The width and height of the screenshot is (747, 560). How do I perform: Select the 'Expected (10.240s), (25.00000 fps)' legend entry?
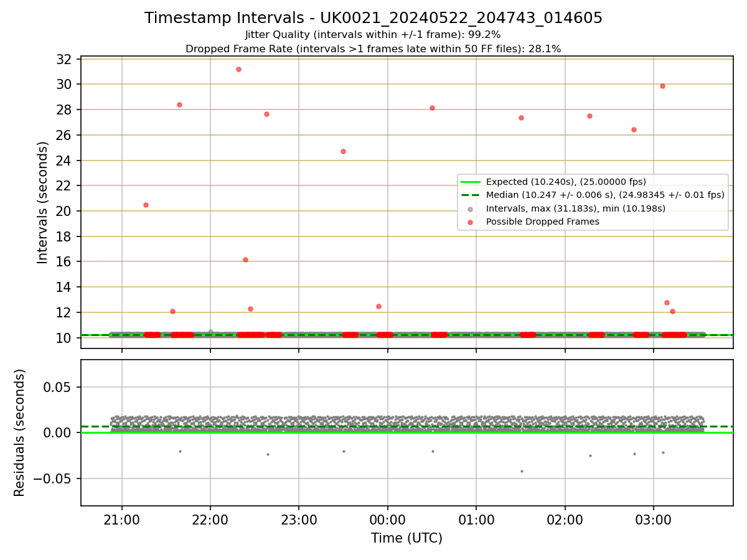(x=566, y=182)
